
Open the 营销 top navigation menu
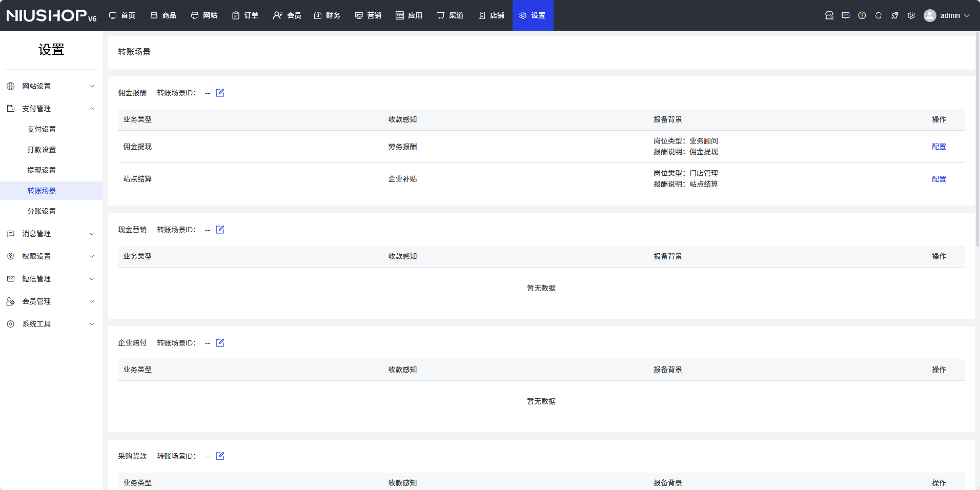(368, 15)
